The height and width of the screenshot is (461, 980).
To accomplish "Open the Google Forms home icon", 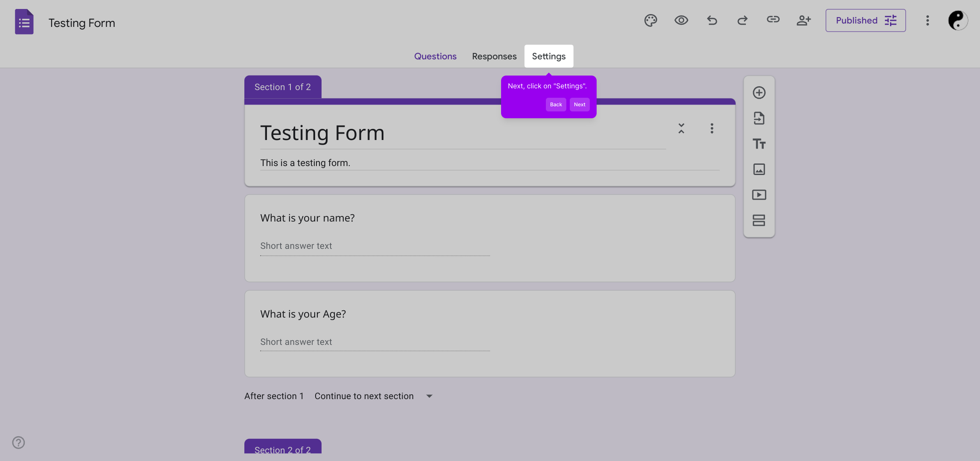I will (24, 22).
